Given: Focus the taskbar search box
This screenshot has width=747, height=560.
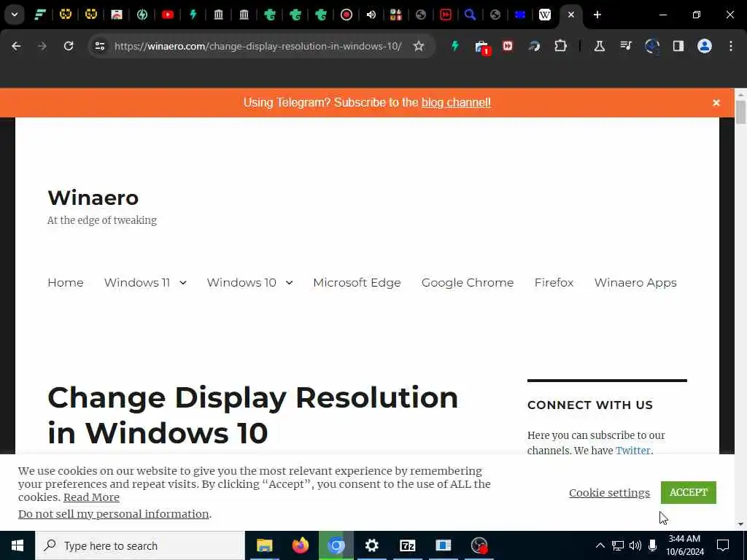Looking at the screenshot, I should pos(140,545).
